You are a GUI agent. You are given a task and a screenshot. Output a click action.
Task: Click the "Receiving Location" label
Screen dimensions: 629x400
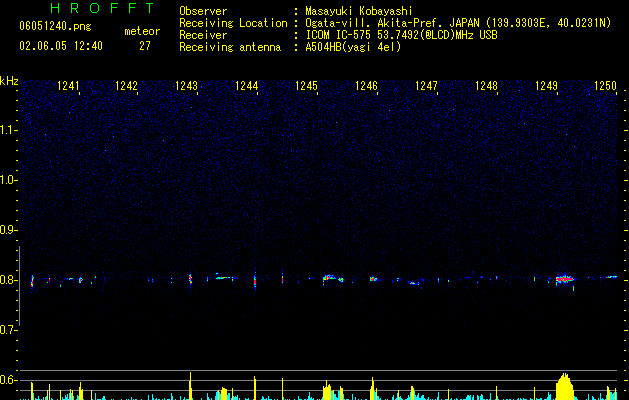pos(233,23)
